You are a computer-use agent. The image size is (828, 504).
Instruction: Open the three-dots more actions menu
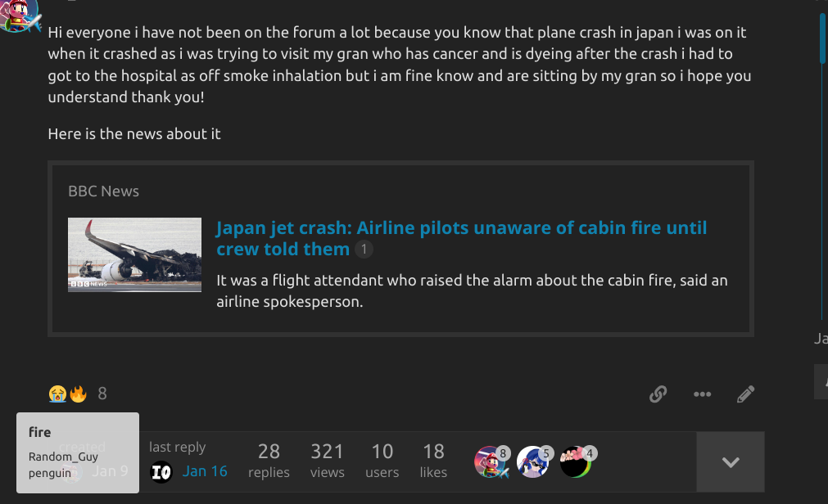[702, 394]
